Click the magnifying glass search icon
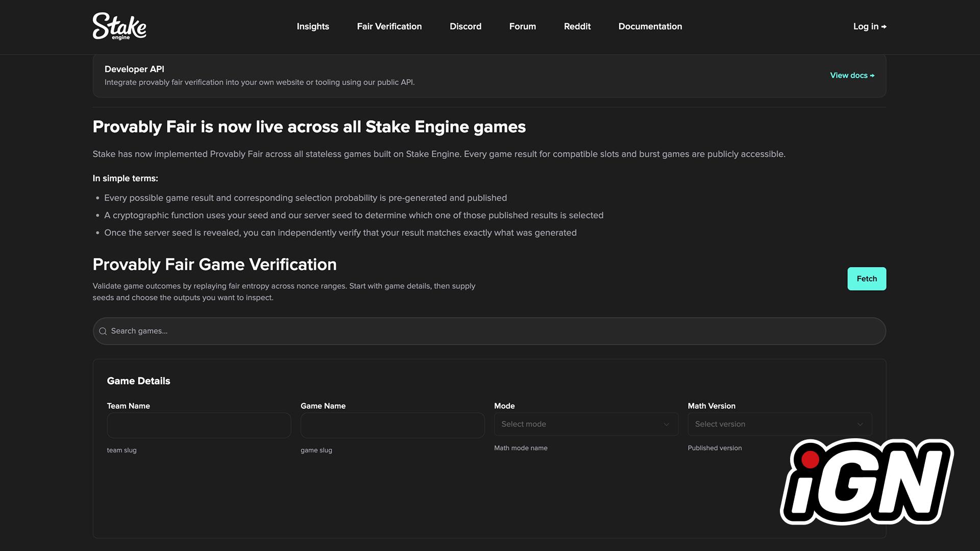Viewport: 980px width, 551px height. click(x=103, y=331)
